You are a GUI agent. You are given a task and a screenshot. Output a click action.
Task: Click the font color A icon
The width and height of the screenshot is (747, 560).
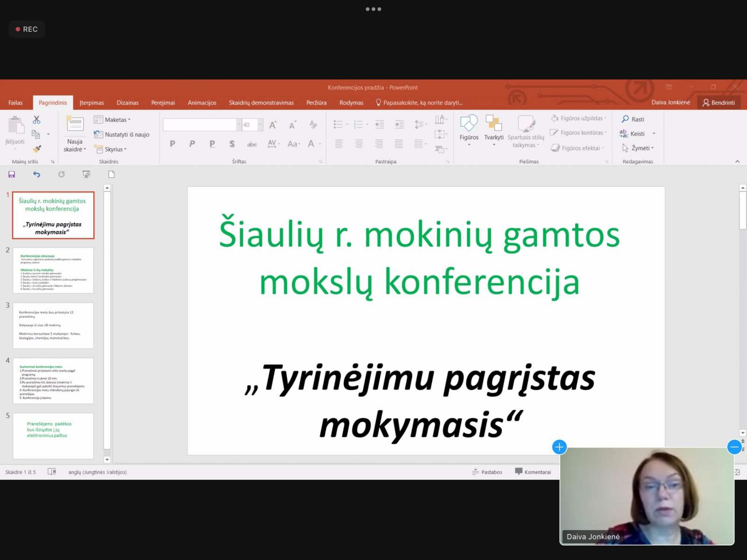(x=311, y=144)
